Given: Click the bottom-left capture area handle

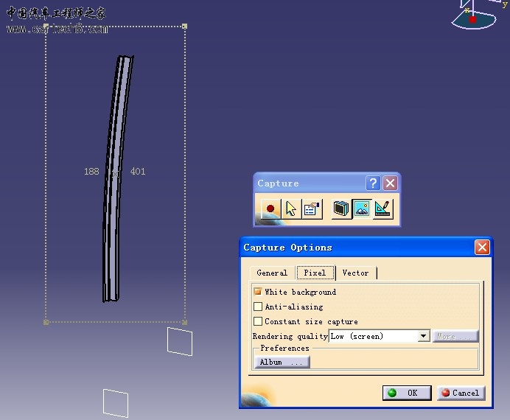Looking at the screenshot, I should tap(46, 322).
